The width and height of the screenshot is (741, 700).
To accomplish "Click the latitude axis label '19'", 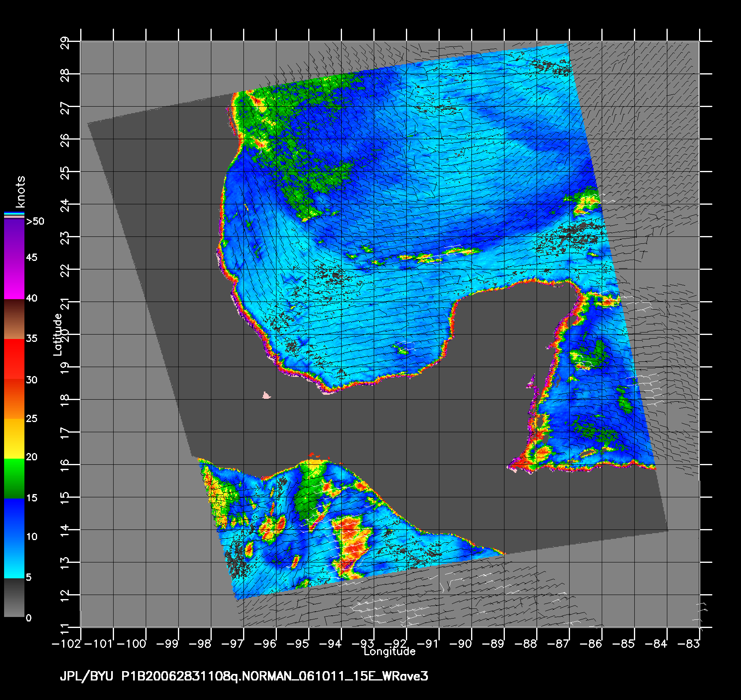I will [66, 367].
